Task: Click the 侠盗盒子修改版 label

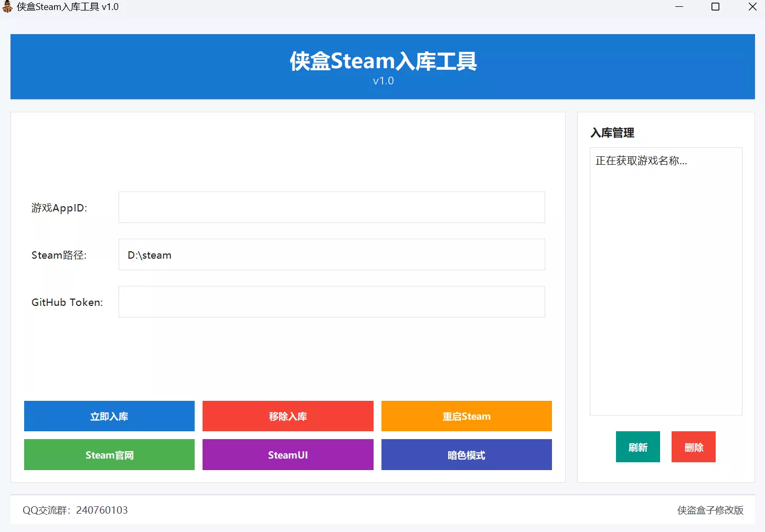Action: pos(709,509)
